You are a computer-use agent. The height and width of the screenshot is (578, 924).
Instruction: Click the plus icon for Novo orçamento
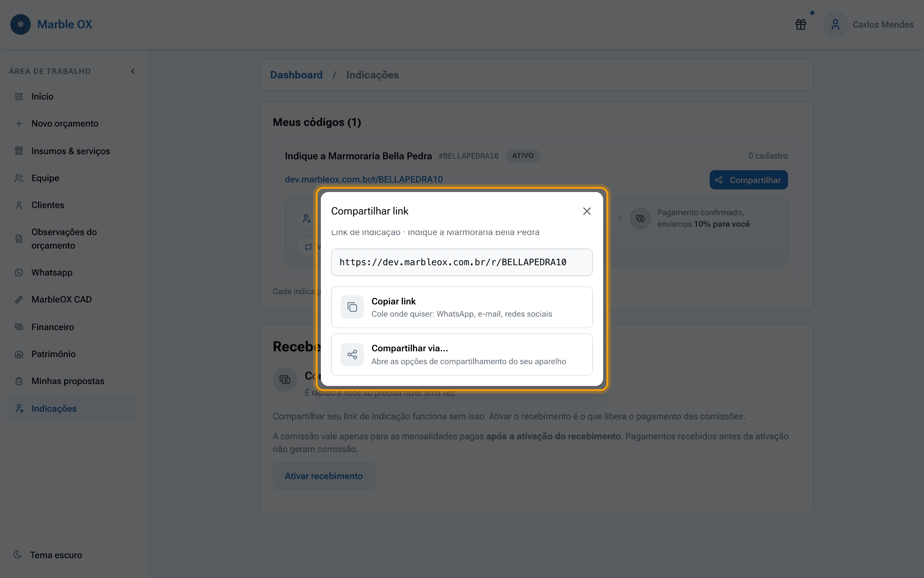pos(19,124)
